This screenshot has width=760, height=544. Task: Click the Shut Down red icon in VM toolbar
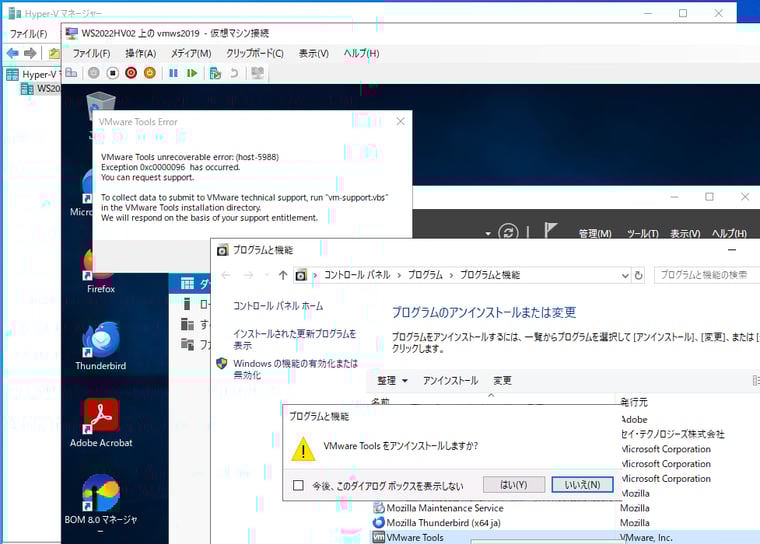tap(132, 73)
